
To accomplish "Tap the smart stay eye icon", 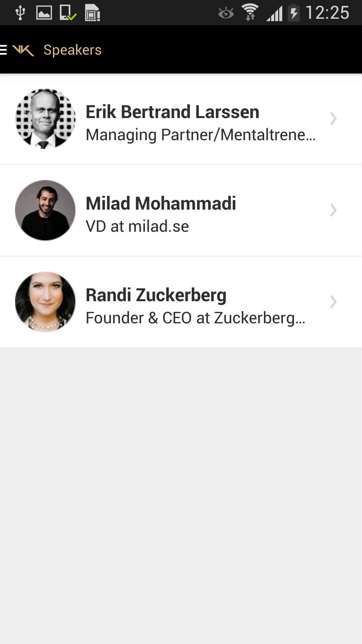I will 226,13.
